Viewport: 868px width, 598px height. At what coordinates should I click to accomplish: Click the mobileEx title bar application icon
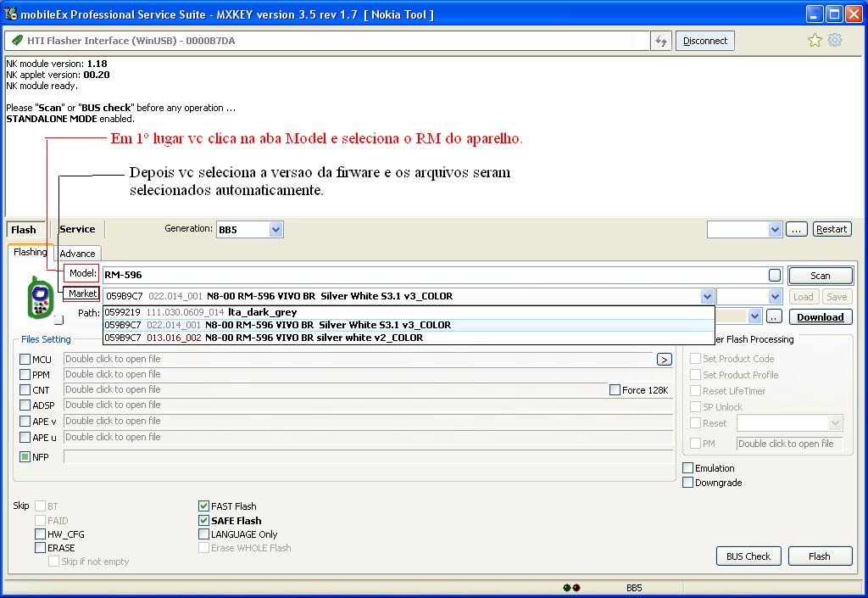(10, 14)
